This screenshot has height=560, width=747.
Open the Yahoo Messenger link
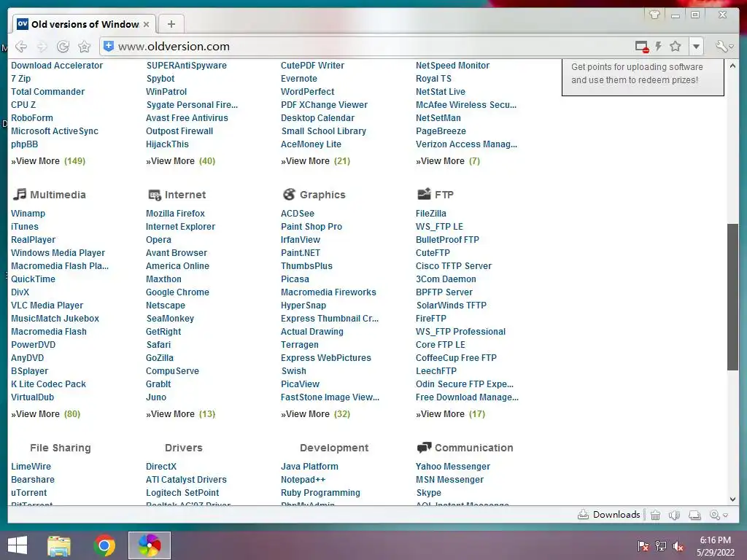(453, 466)
